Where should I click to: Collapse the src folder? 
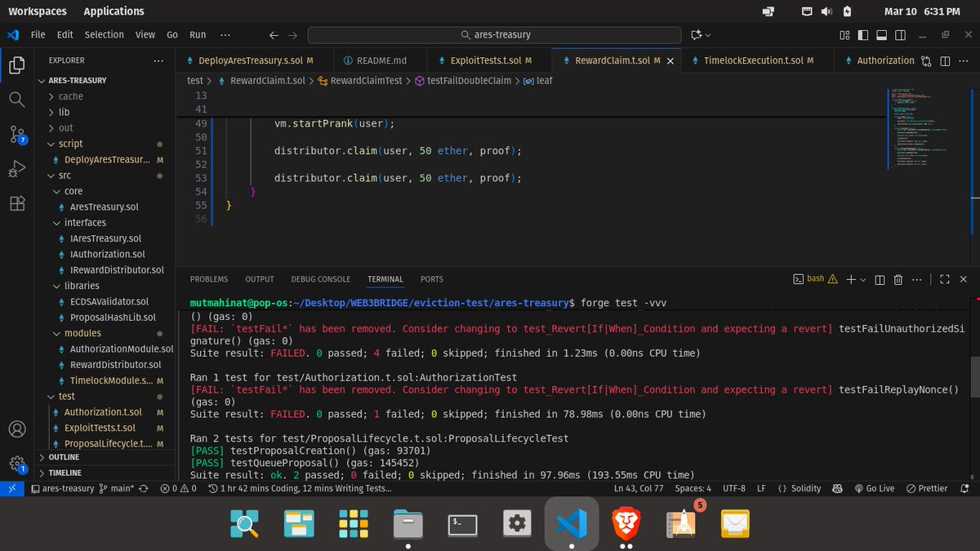(x=105, y=176)
